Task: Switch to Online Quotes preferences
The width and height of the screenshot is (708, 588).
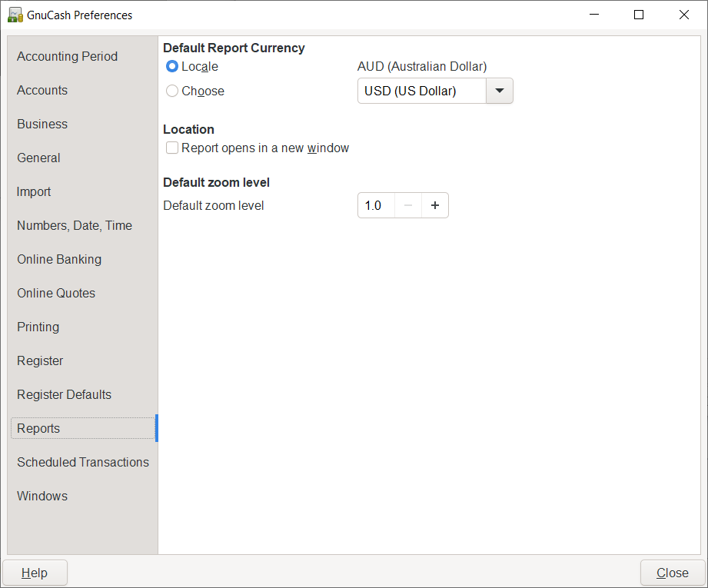Action: click(56, 293)
